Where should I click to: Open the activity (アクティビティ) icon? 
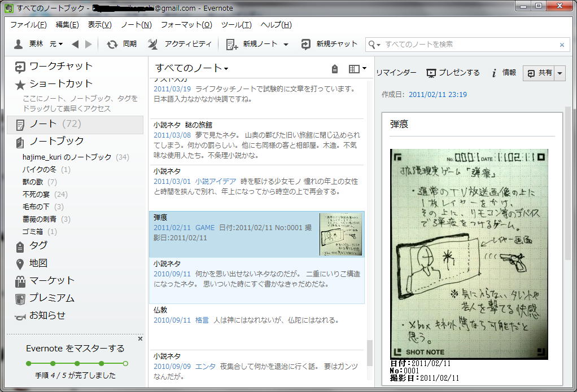coord(152,45)
